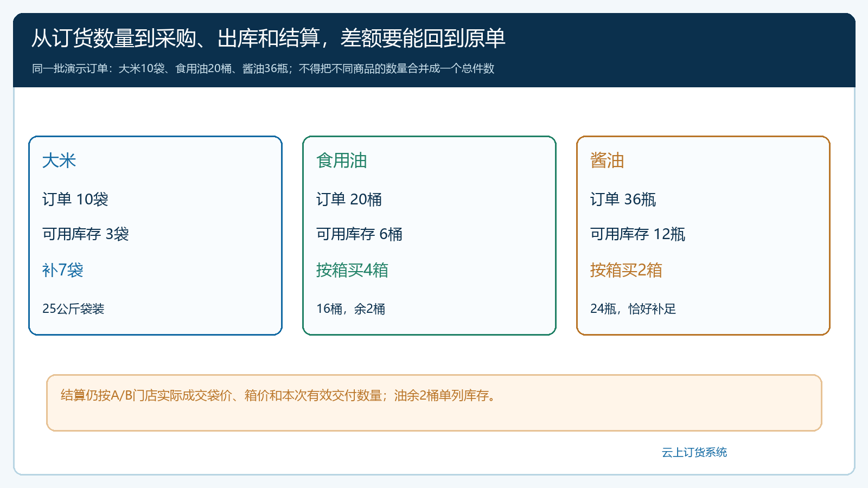
Task: Select the green 按箱买4箱 text
Action: coord(353,270)
